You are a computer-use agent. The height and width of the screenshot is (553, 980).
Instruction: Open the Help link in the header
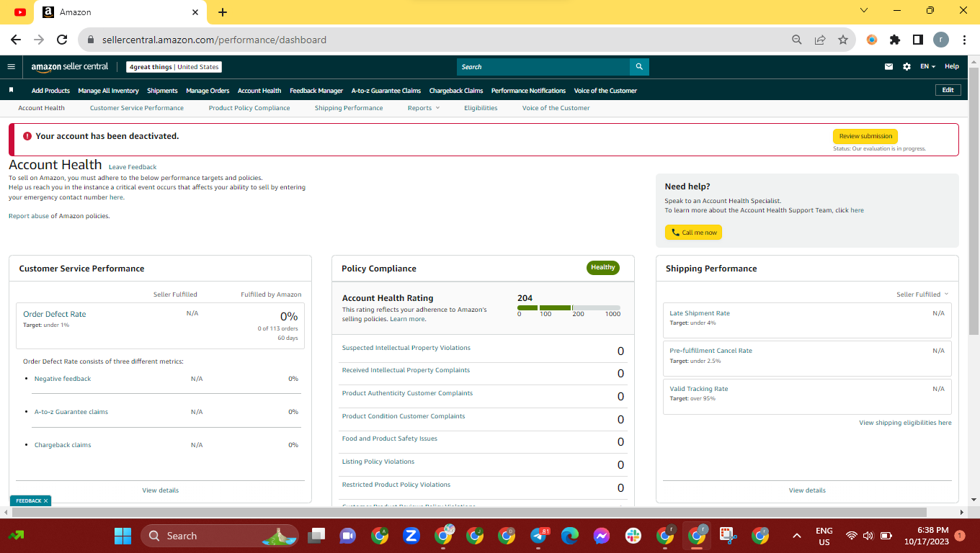pos(952,67)
